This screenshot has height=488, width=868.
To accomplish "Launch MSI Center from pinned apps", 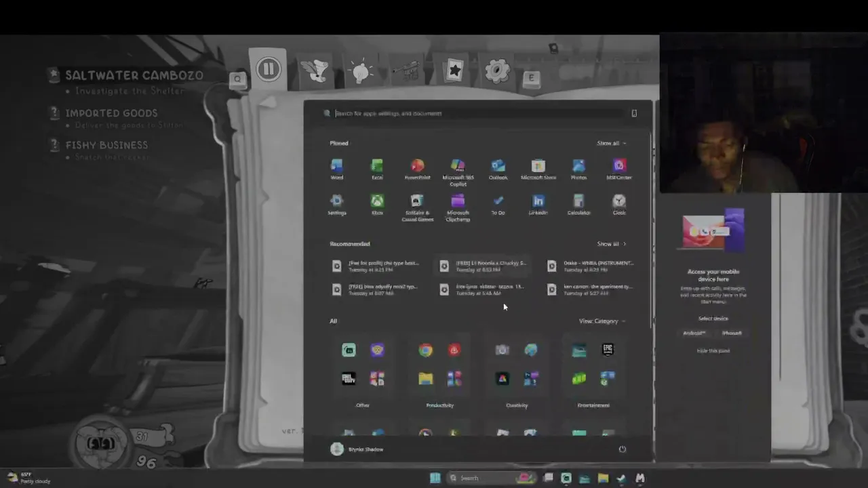I will point(619,169).
